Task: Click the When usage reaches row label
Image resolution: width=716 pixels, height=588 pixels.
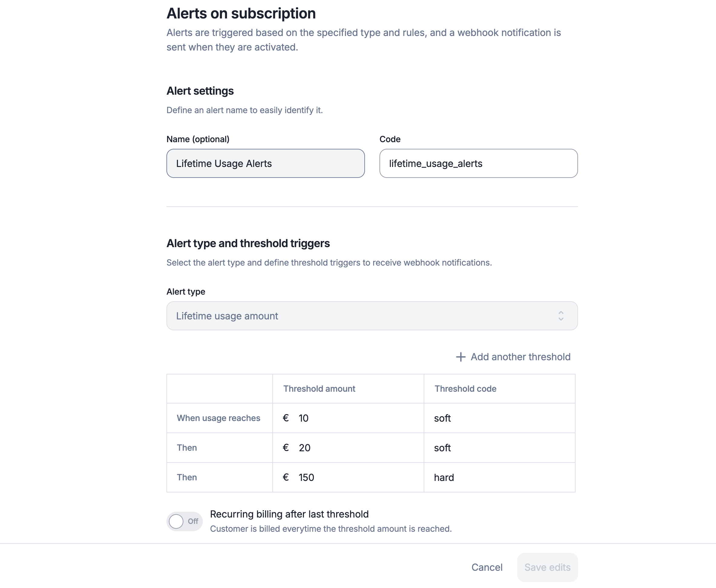Action: click(218, 418)
